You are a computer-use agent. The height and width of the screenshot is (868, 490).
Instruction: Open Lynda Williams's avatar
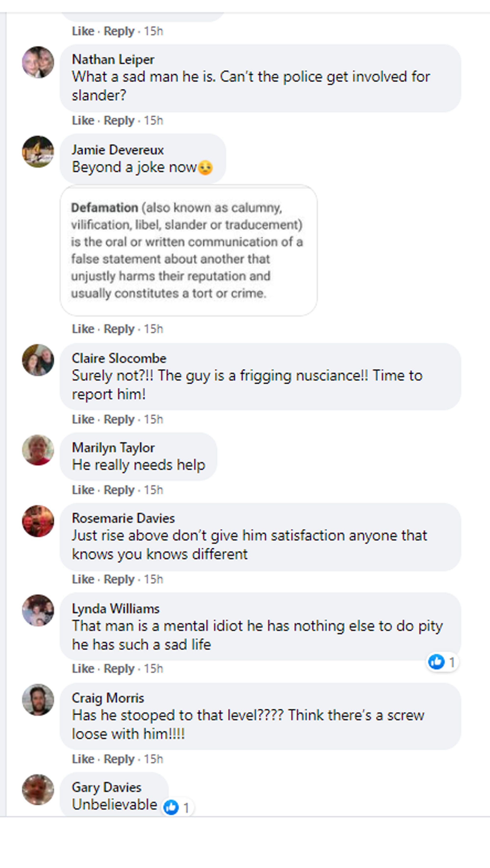(38, 610)
